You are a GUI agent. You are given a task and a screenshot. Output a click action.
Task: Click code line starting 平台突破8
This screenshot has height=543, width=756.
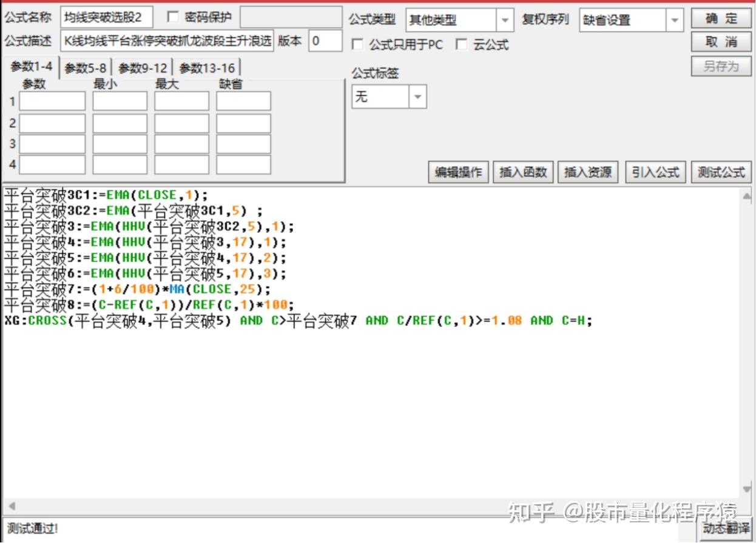tap(149, 305)
